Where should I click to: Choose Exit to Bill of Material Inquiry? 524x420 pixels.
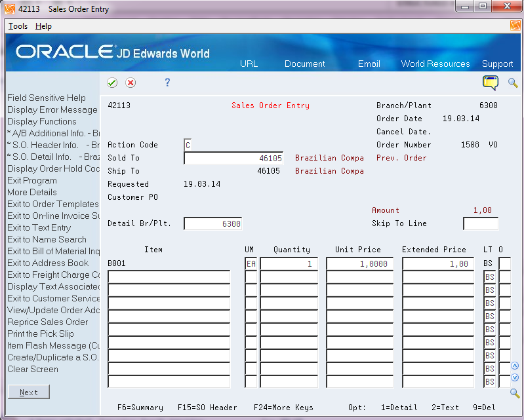tap(53, 251)
